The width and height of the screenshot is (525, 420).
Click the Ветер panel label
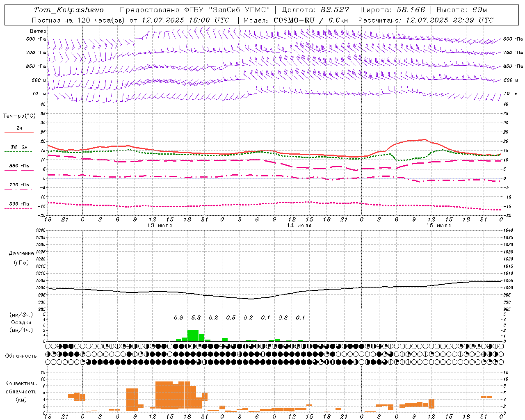[x=38, y=31]
